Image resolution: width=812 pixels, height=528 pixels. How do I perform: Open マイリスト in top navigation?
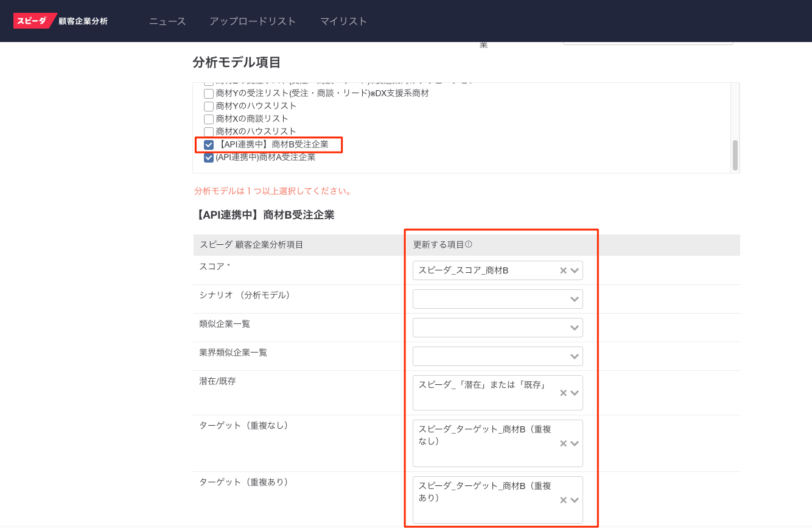(x=344, y=21)
